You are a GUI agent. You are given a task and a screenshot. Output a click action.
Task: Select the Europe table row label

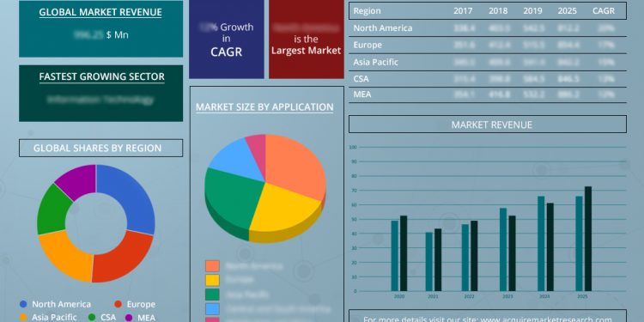368,45
